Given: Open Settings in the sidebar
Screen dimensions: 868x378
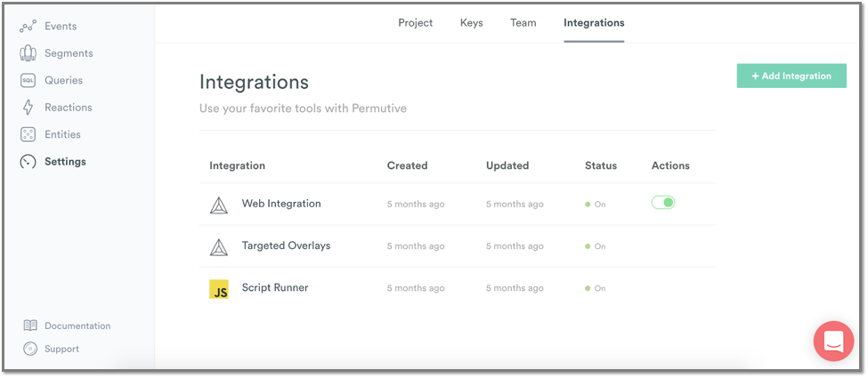Looking at the screenshot, I should click(x=65, y=162).
